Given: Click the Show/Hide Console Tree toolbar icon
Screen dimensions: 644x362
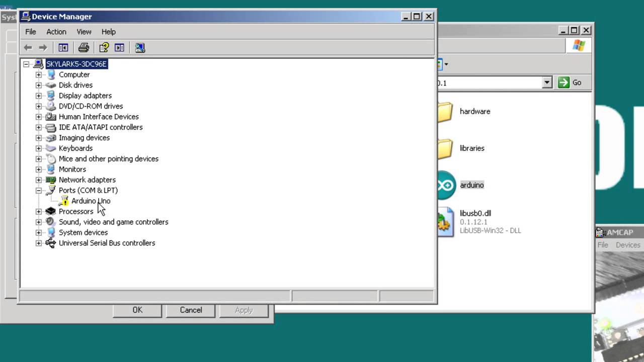Looking at the screenshot, I should pyautogui.click(x=63, y=48).
